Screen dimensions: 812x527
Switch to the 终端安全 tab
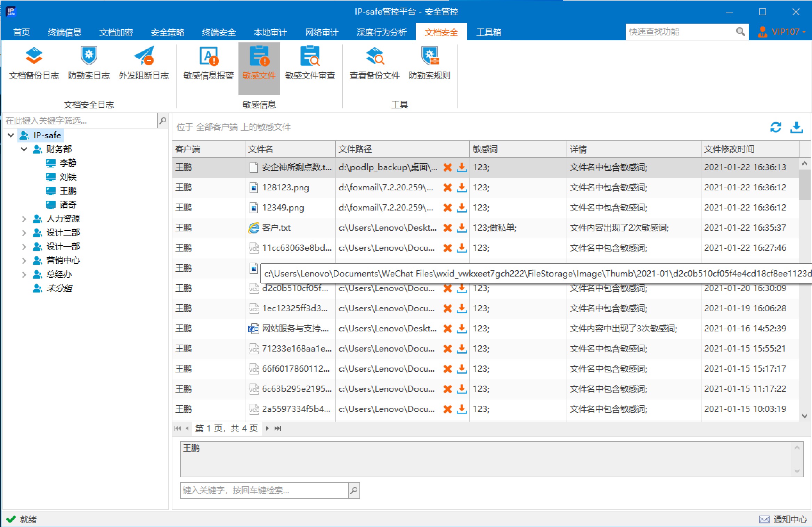(x=219, y=32)
